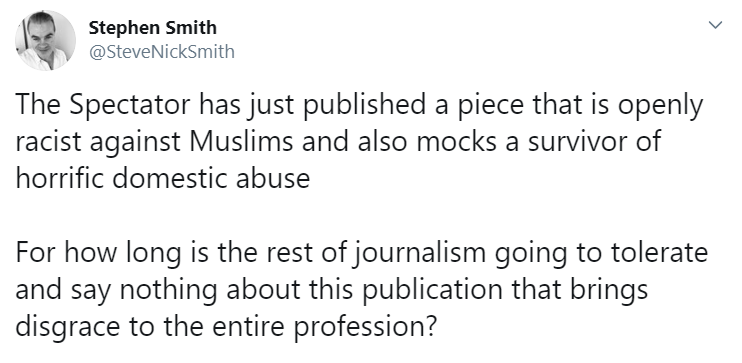This screenshot has width=742, height=363.
Task: Click Stephen Smith's profile avatar photo
Action: (45, 40)
